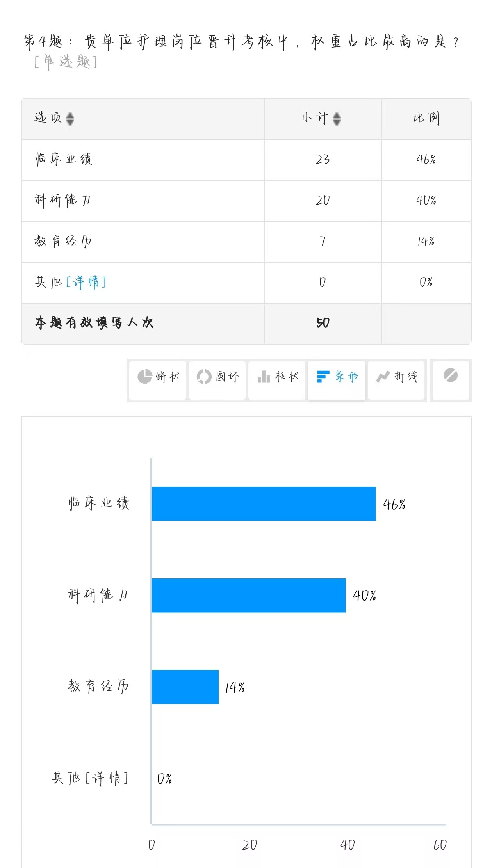Viewport: 492px width, 868px height.
Task: Click the blue 科研能力 40% bar
Action: 248,596
